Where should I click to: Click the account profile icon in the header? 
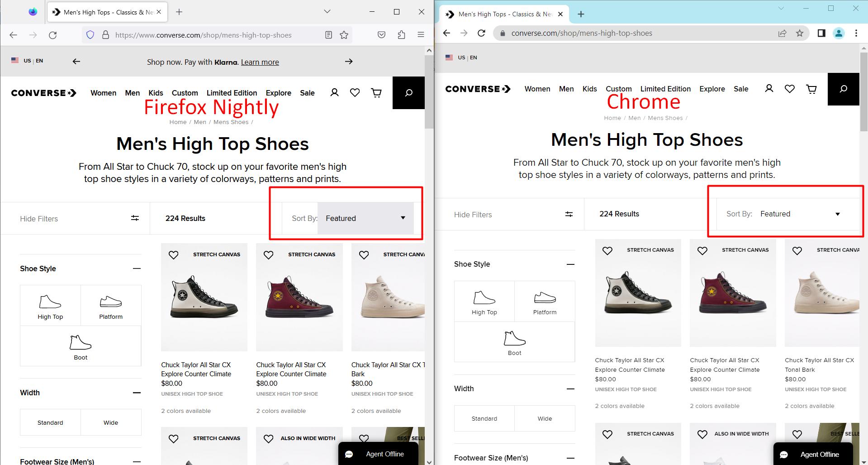click(x=334, y=92)
